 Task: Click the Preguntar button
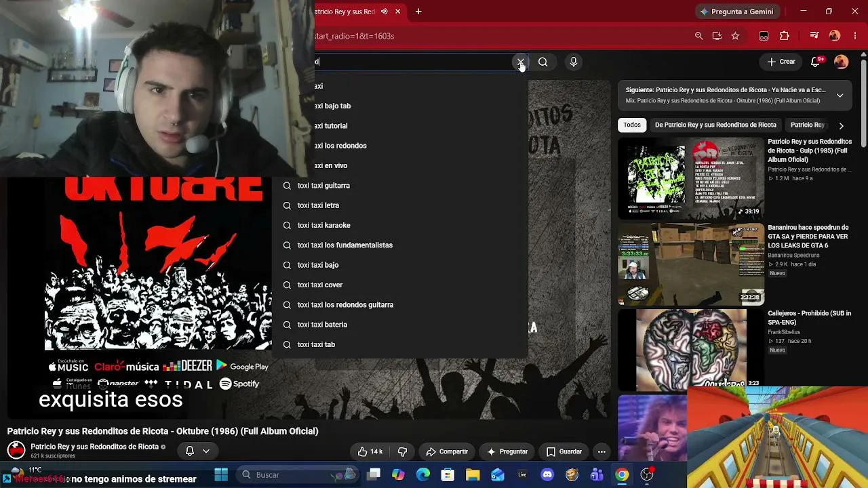coord(507,451)
